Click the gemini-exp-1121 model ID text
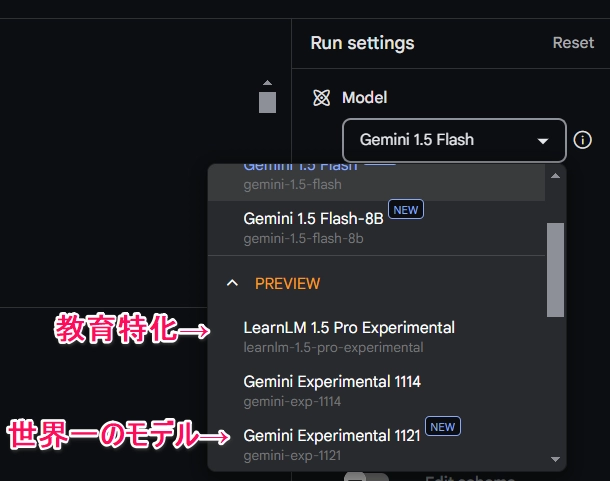The image size is (610, 481). pyautogui.click(x=292, y=455)
